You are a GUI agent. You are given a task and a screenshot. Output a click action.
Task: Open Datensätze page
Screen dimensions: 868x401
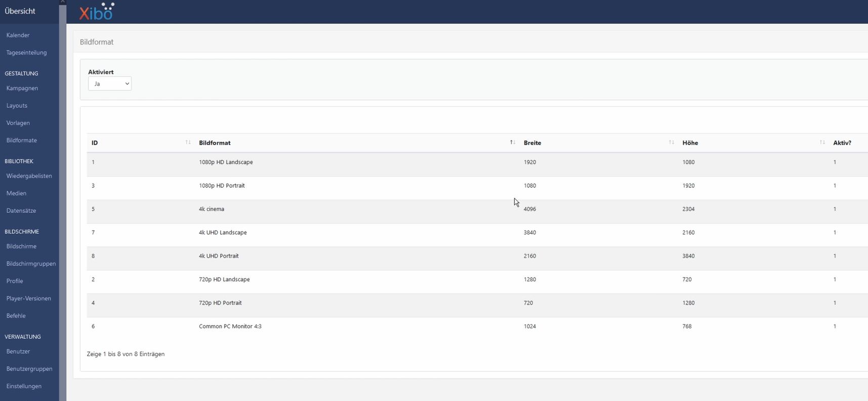pyautogui.click(x=21, y=210)
